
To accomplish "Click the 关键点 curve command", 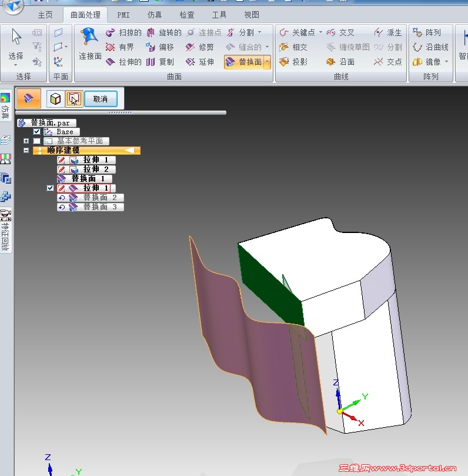I will pos(297,32).
